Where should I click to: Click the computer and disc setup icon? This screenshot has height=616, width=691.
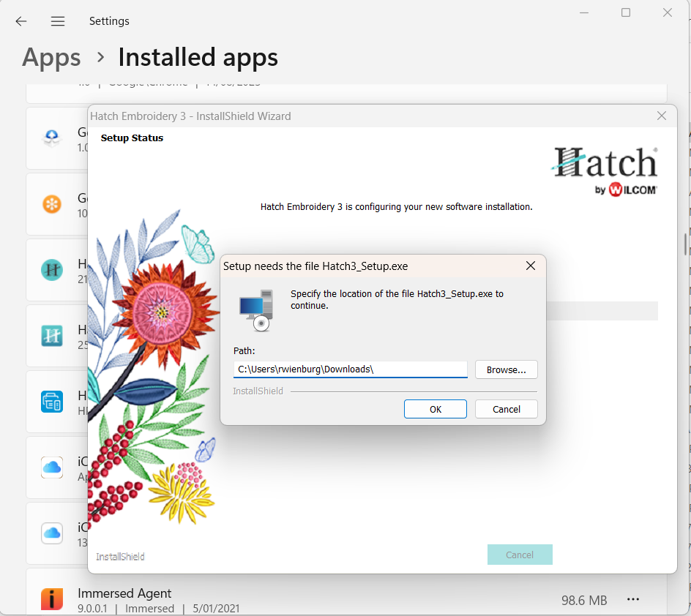point(256,310)
